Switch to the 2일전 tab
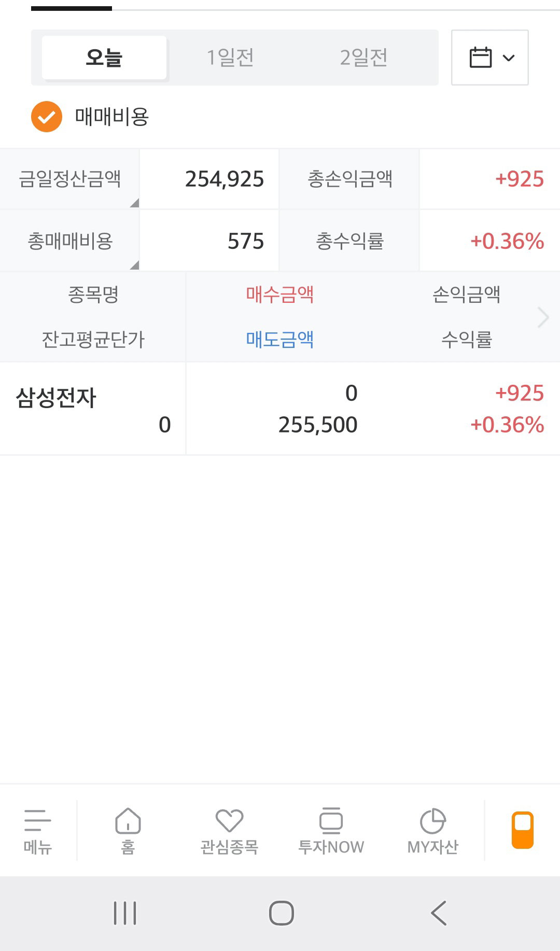This screenshot has height=951, width=560. click(363, 58)
